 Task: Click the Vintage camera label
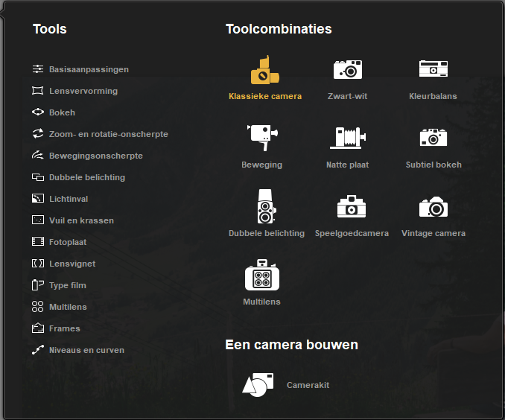[x=433, y=233]
